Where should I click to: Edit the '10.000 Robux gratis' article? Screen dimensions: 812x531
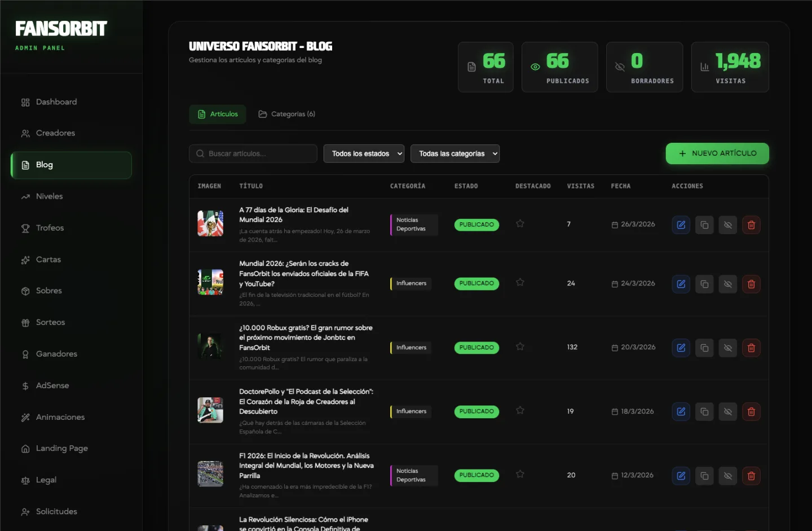pyautogui.click(x=681, y=348)
